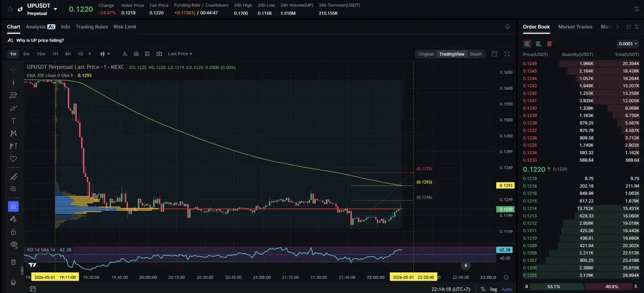
Task: Open the UPUSDT pair selector dropdown
Action: pyautogui.click(x=55, y=9)
